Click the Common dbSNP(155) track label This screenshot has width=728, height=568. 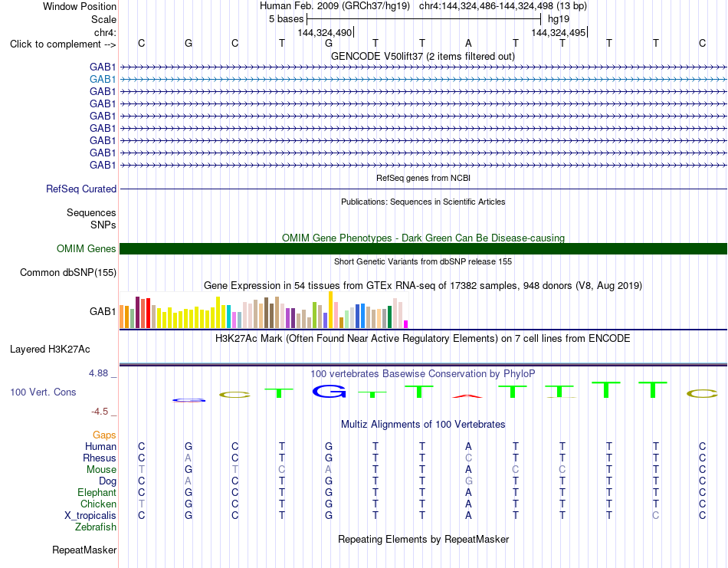(x=68, y=273)
